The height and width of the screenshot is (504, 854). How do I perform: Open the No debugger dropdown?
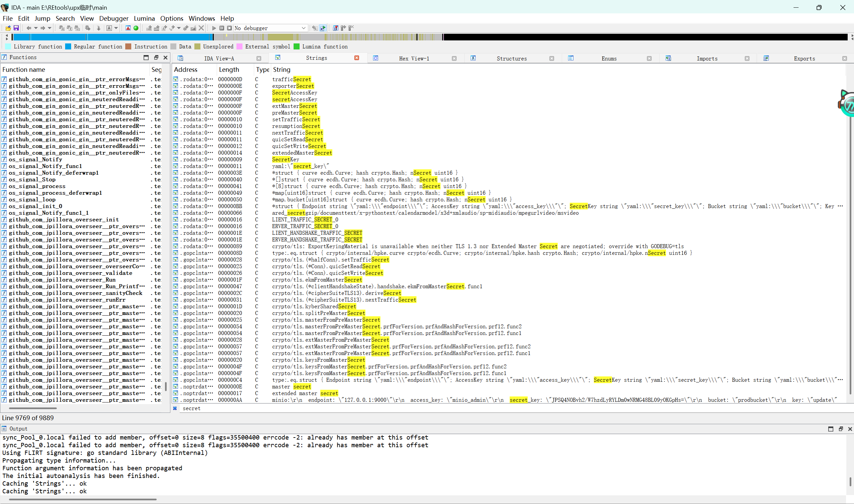304,28
